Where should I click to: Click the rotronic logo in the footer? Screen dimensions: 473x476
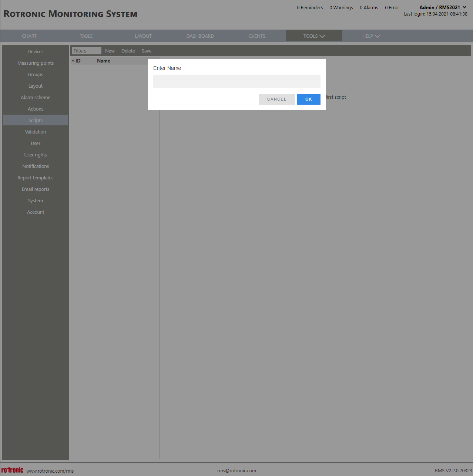click(12, 470)
